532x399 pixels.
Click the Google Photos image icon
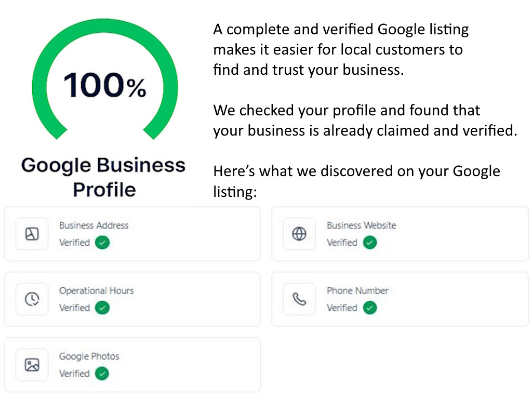coord(32,365)
